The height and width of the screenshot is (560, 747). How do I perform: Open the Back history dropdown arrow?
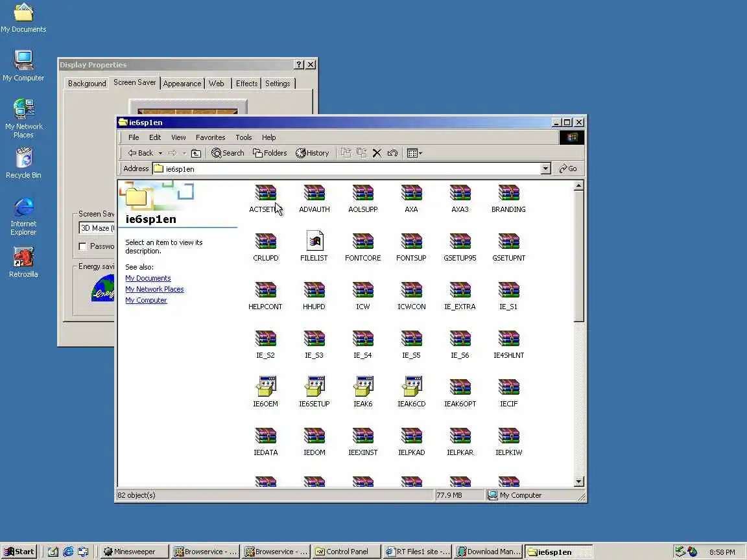pyautogui.click(x=160, y=153)
